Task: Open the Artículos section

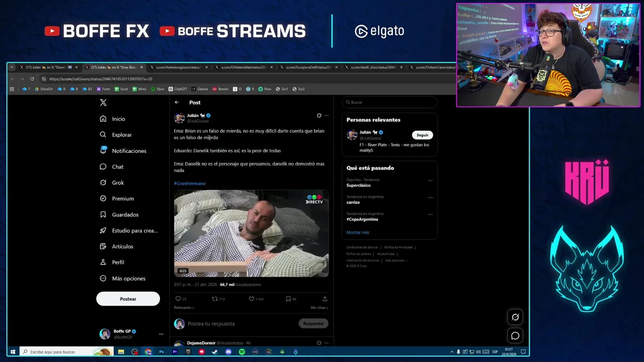Action: tap(117, 246)
